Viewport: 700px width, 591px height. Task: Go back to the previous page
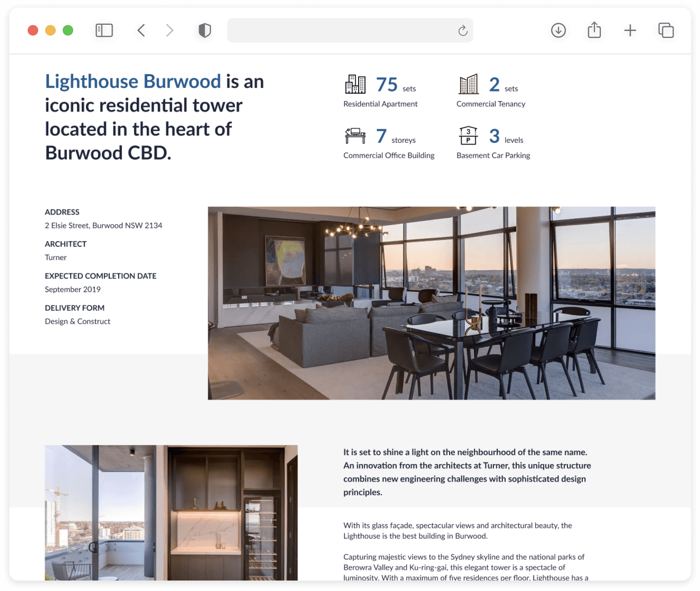[141, 30]
